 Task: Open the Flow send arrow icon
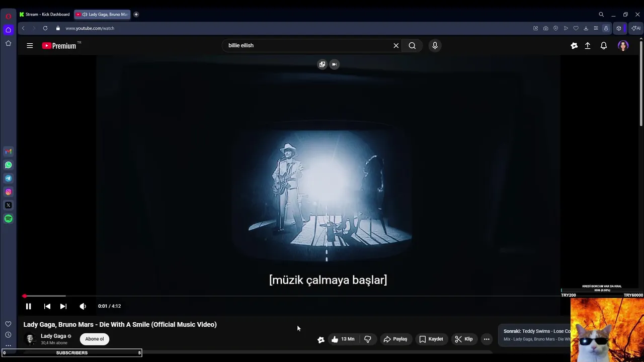click(x=566, y=28)
